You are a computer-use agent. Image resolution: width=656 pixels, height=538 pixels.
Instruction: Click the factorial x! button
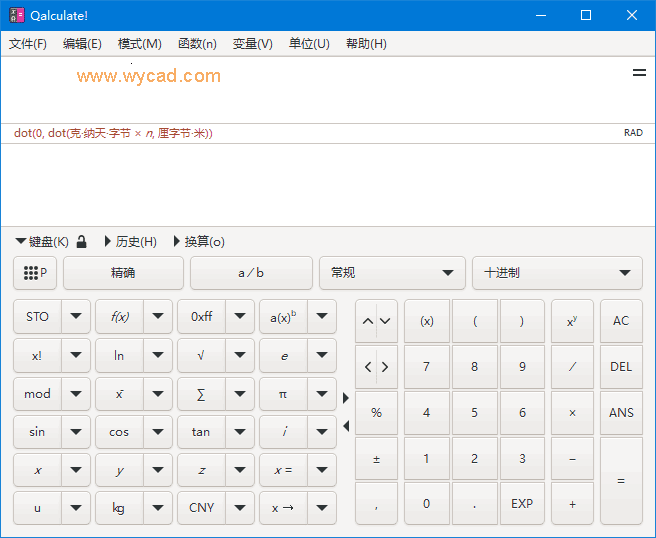coord(37,356)
